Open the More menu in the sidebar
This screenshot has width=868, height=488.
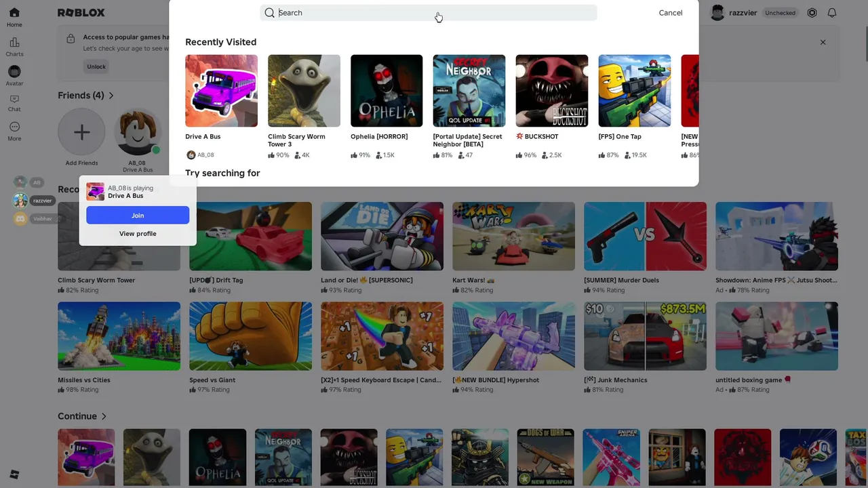(14, 131)
